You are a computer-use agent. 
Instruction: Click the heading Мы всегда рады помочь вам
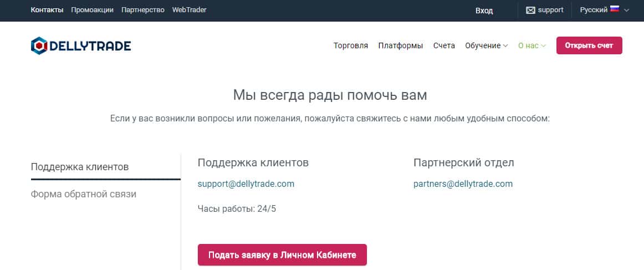click(x=330, y=95)
